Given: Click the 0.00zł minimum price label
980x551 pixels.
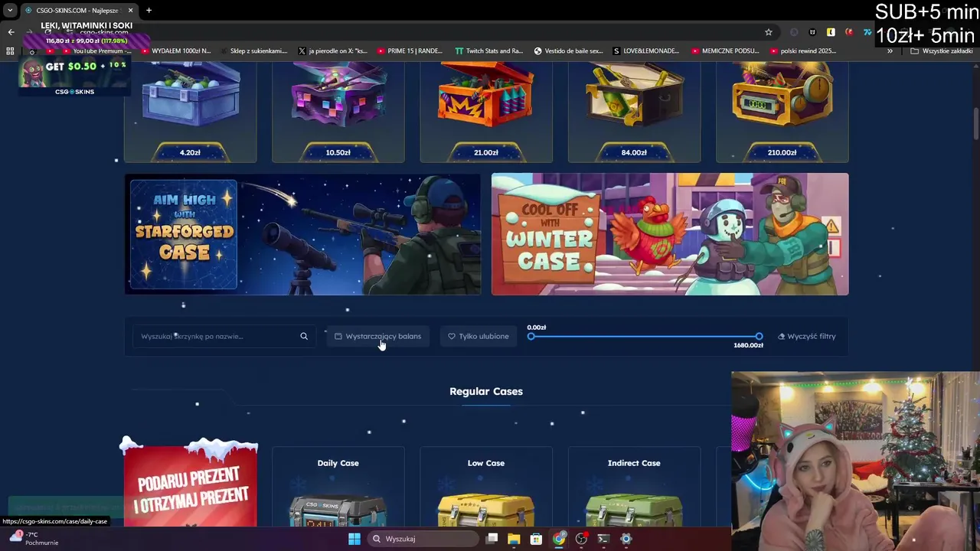Looking at the screenshot, I should [x=537, y=328].
